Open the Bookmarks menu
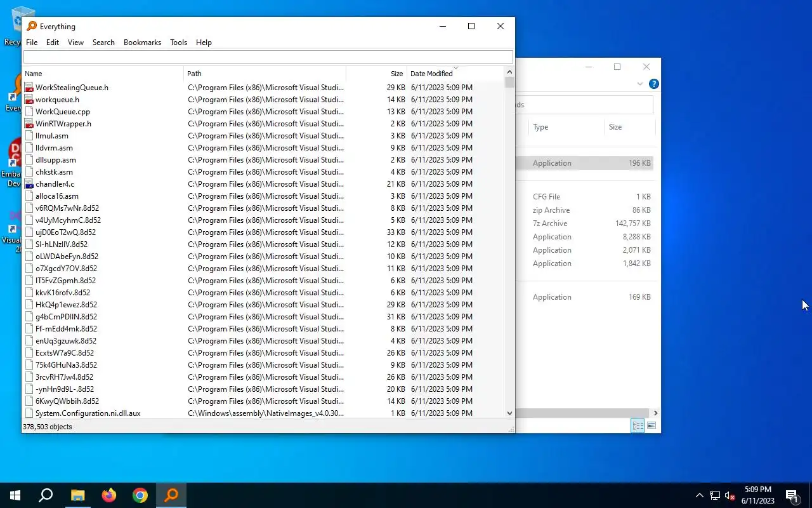The width and height of the screenshot is (812, 508). click(x=142, y=43)
